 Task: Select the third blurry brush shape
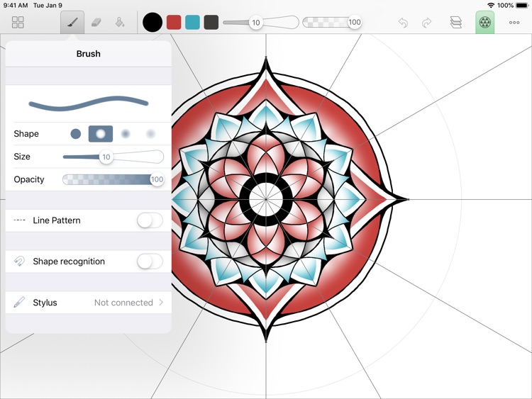coord(126,134)
